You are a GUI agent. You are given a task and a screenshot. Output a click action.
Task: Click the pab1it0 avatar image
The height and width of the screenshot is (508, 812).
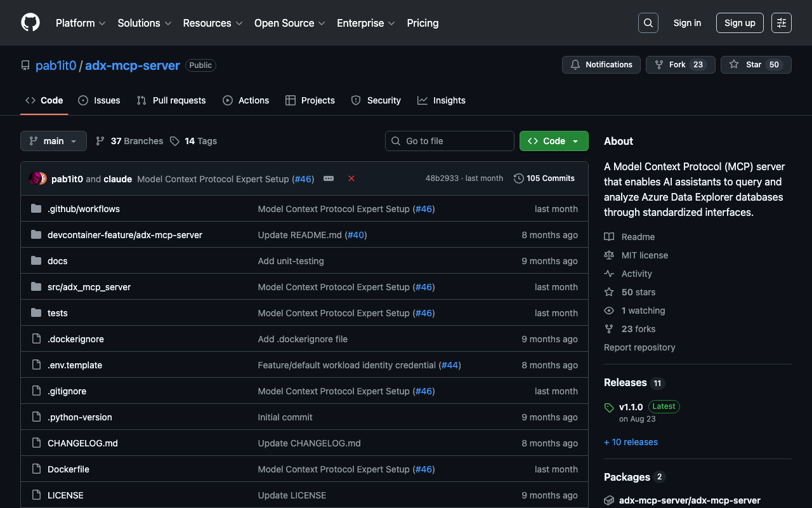(36, 179)
